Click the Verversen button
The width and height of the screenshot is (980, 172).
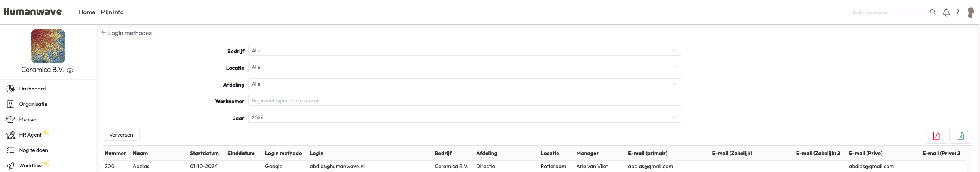[x=121, y=135]
